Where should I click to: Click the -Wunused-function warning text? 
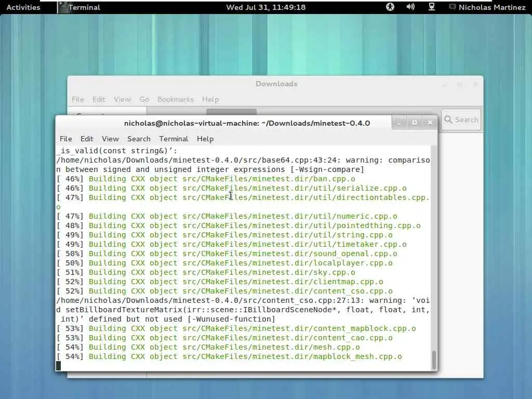(231, 320)
